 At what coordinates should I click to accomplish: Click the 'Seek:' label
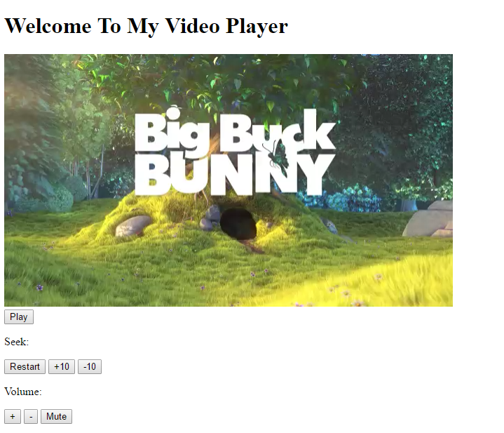16,342
